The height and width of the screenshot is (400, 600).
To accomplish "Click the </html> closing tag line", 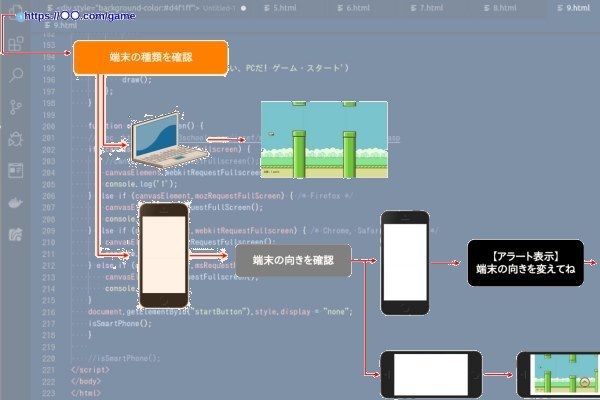I will pyautogui.click(x=86, y=393).
